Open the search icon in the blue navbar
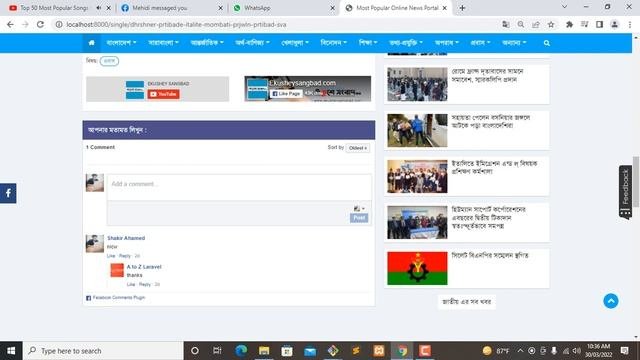This screenshot has height=360, width=640. pyautogui.click(x=547, y=43)
